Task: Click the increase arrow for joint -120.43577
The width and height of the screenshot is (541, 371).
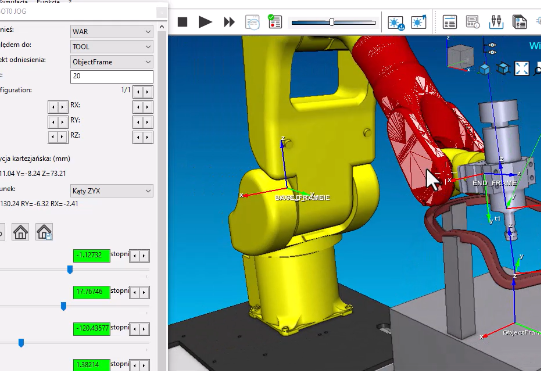Action: click(x=144, y=329)
